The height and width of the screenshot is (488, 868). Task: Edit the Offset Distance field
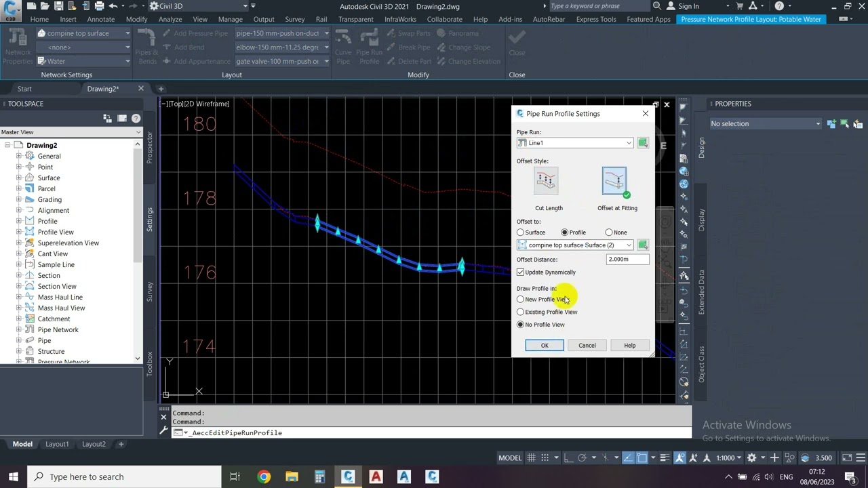click(627, 260)
